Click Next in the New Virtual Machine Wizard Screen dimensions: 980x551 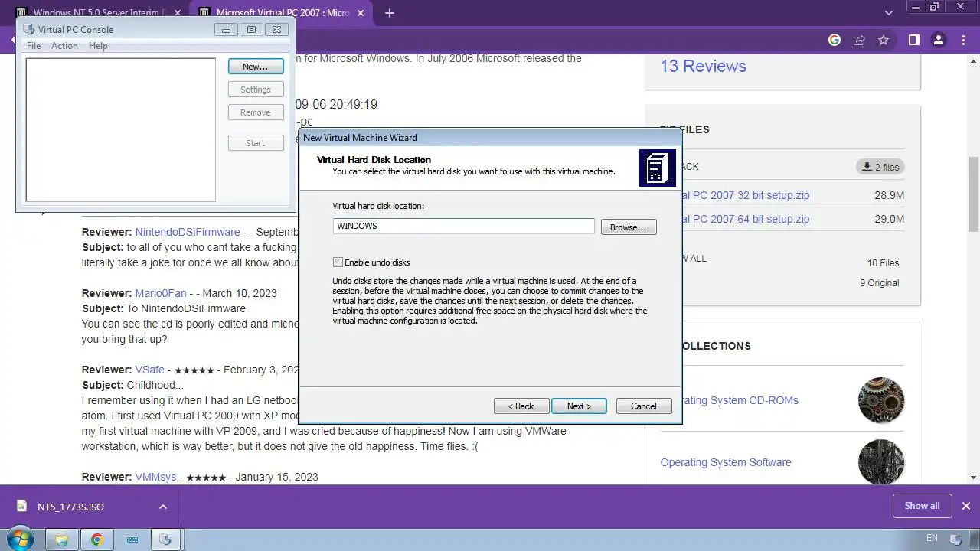pos(579,406)
